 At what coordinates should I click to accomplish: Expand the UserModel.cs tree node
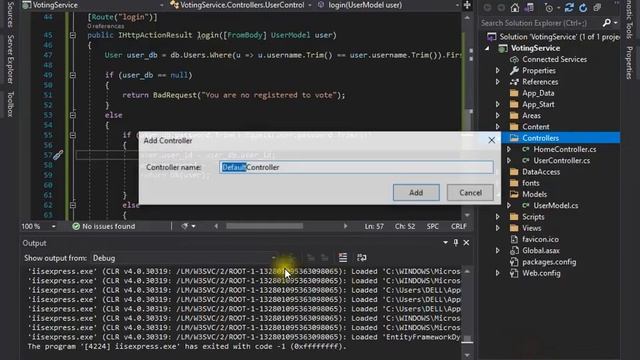[509, 206]
